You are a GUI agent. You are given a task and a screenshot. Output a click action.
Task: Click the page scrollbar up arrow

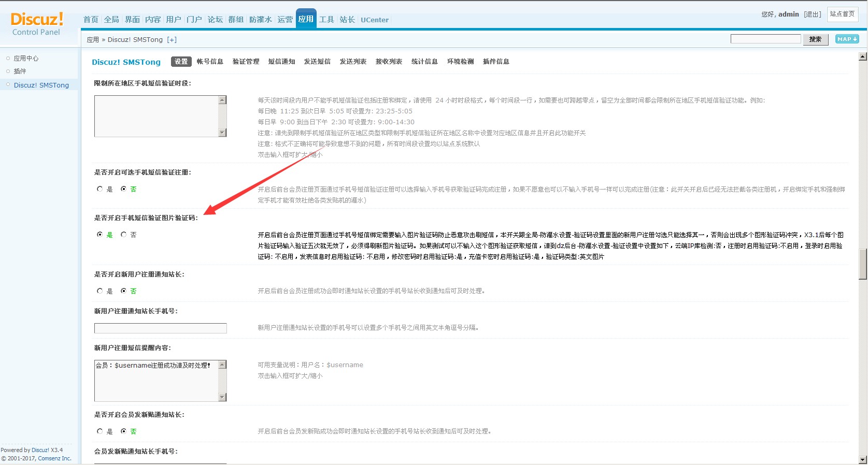tap(863, 56)
